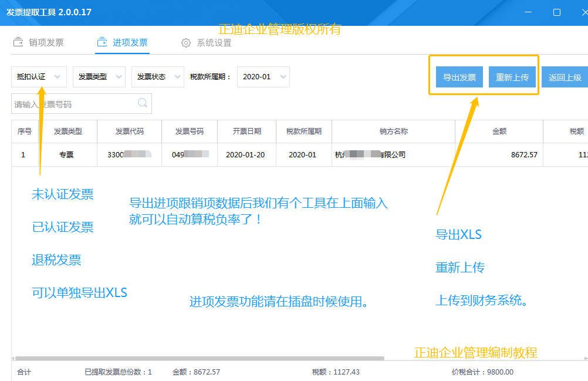The width and height of the screenshot is (588, 381).
Task: Click the 开票日期 column header
Action: (246, 132)
